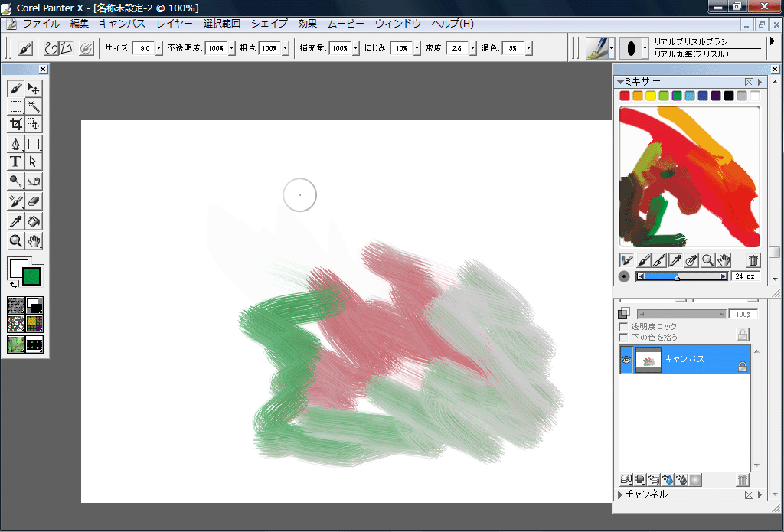Select the Selection Adjuster tool
The height and width of the screenshot is (532, 784).
coord(34,123)
